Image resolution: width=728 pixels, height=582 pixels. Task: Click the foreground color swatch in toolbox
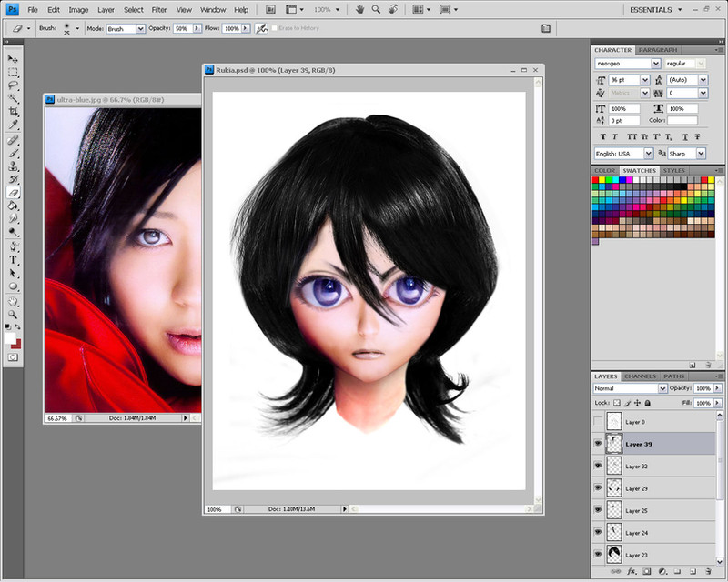pyautogui.click(x=10, y=338)
